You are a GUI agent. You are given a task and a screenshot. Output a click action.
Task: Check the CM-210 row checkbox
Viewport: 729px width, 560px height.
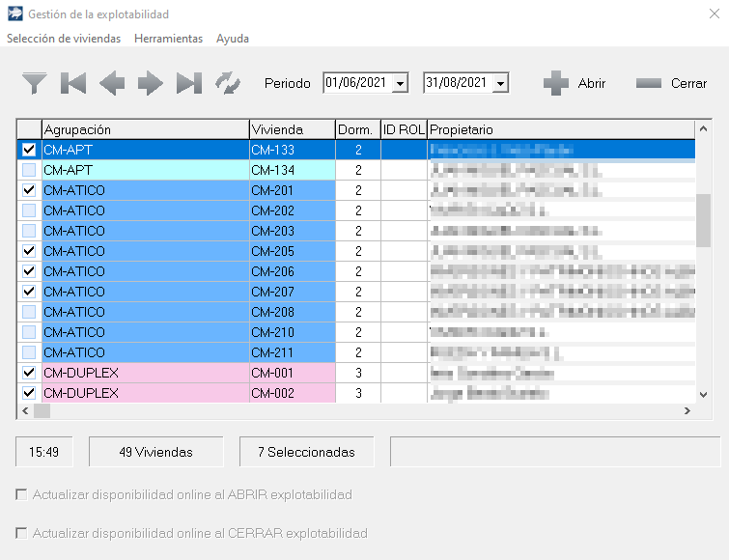29,332
